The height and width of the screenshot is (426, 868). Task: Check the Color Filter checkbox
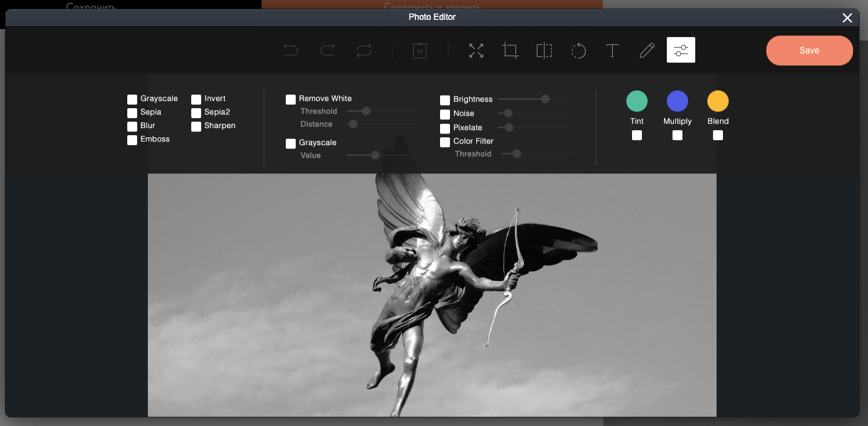click(445, 142)
